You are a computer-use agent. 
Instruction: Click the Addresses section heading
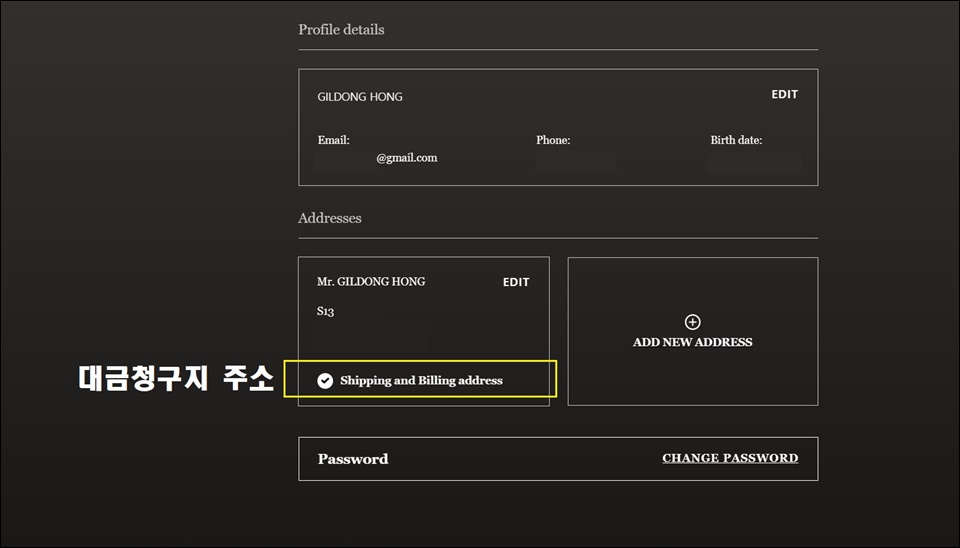[329, 218]
